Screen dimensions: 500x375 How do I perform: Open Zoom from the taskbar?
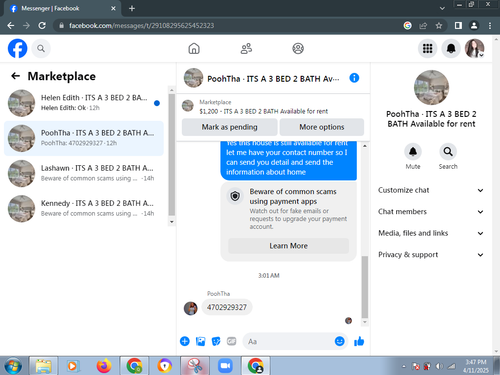coord(225,366)
